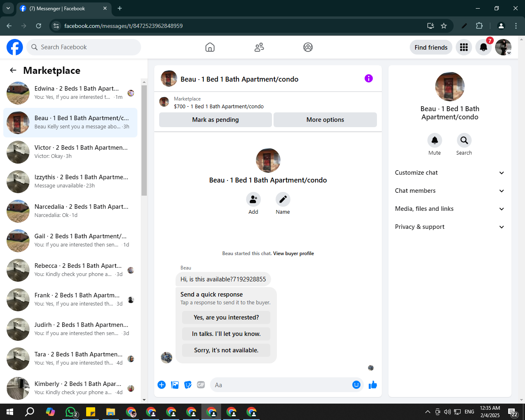The image size is (525, 420).
Task: Open a new browser tab
Action: click(120, 8)
